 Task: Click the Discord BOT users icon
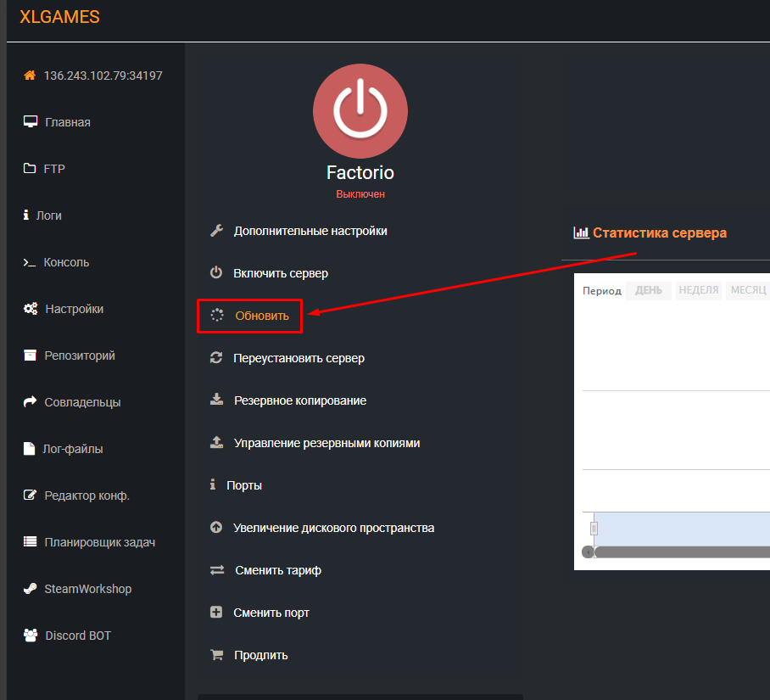(30, 636)
